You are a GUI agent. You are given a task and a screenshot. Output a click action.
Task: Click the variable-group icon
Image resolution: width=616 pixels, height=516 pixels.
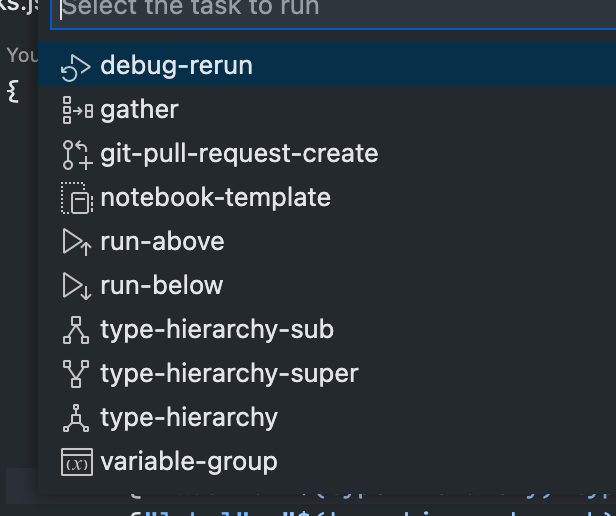coord(76,462)
